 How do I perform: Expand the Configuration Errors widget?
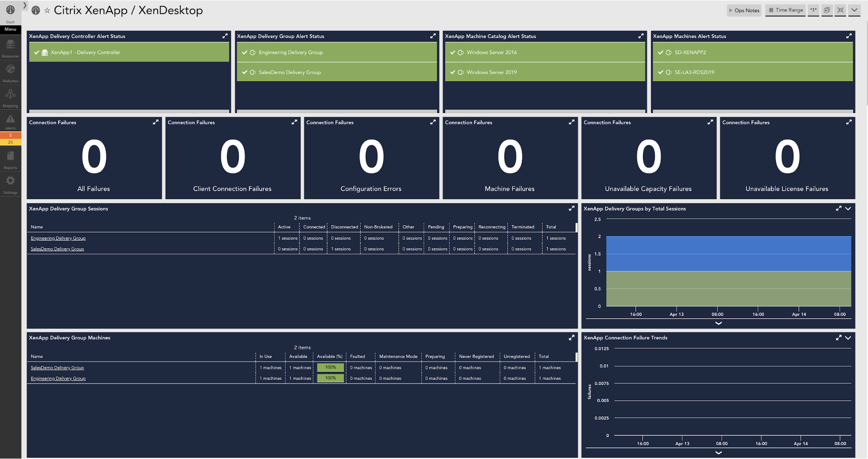coord(433,122)
